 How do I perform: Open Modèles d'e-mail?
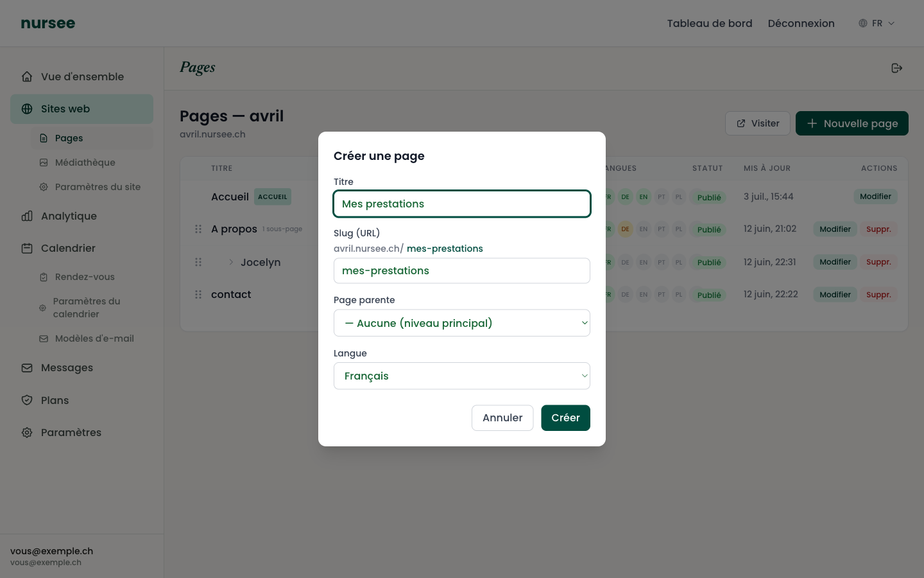[x=92, y=338]
